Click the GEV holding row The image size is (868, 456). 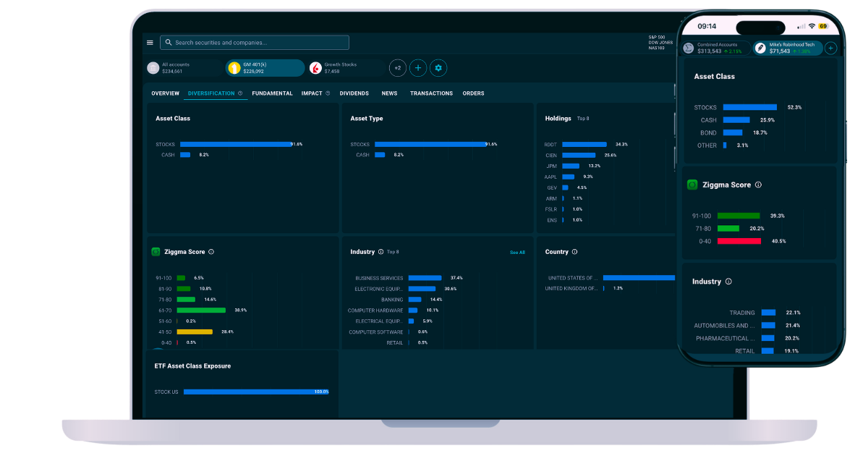pyautogui.click(x=566, y=187)
